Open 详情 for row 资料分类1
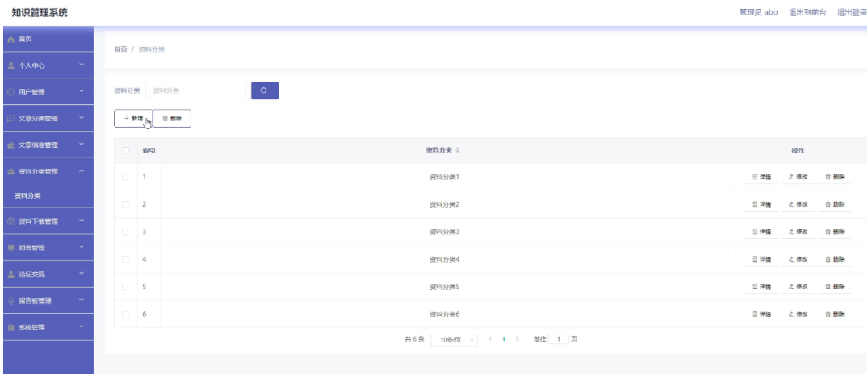This screenshot has height=374, width=868. click(x=761, y=177)
